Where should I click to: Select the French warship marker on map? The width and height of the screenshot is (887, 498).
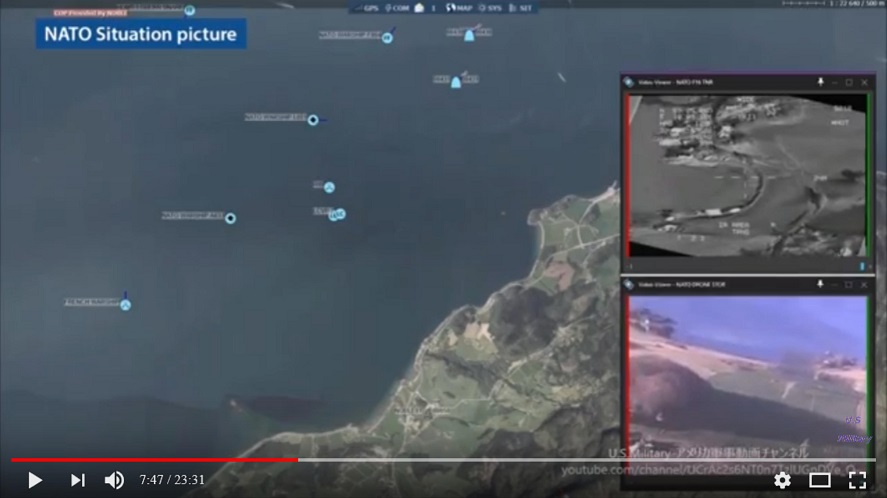[x=125, y=304]
